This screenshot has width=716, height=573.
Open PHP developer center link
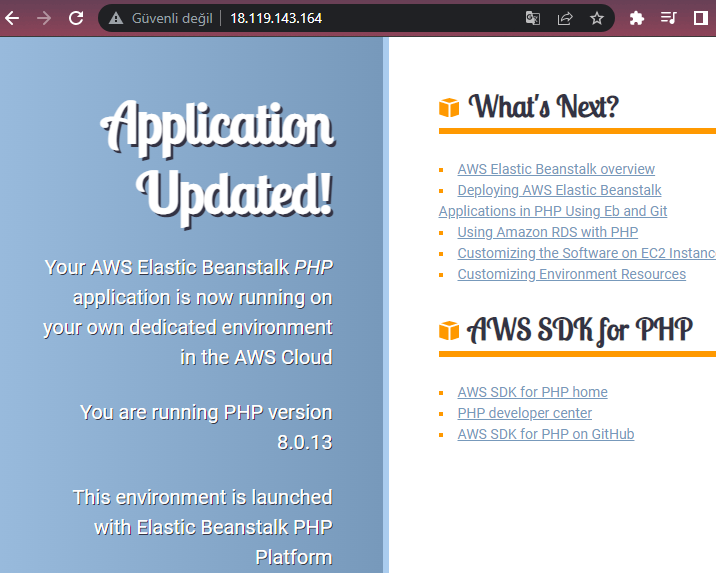point(525,413)
